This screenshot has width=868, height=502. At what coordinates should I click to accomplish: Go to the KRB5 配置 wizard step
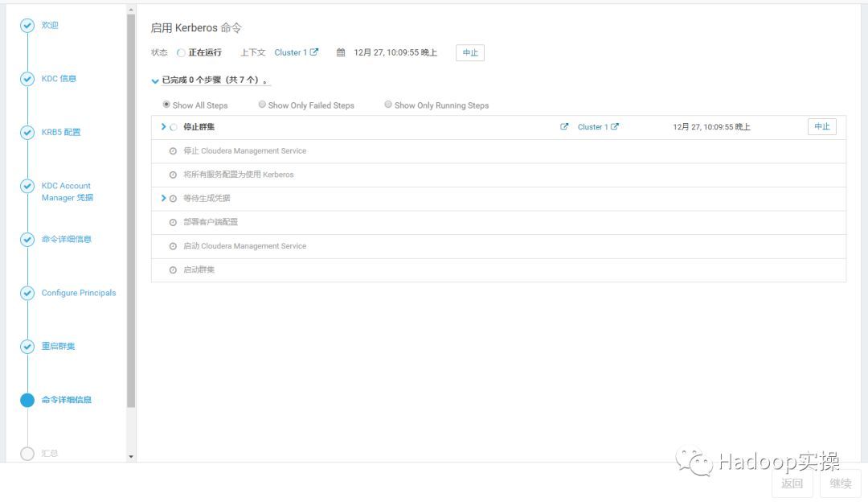pos(61,132)
